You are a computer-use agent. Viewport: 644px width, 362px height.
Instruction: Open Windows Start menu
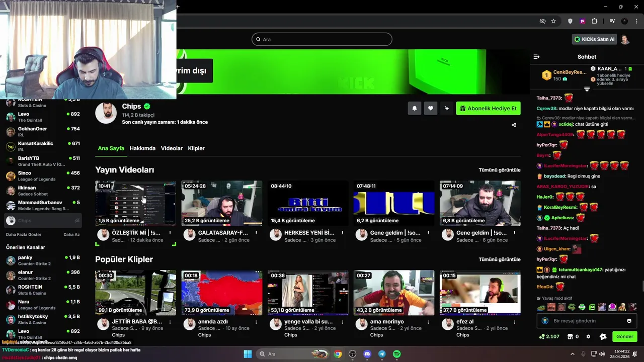point(248,354)
